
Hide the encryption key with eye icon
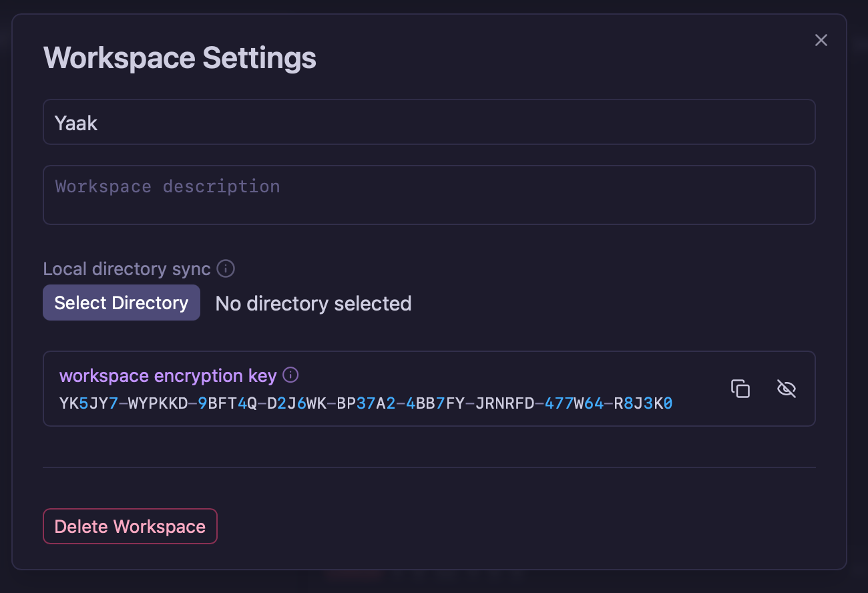[787, 389]
